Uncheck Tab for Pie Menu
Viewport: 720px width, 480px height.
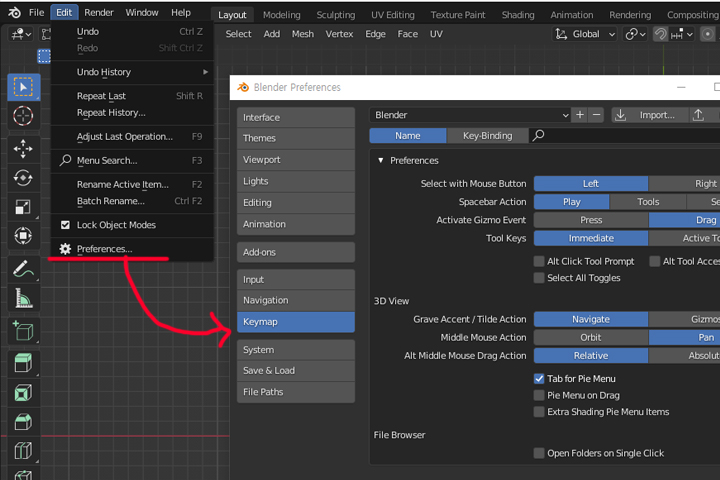click(x=539, y=379)
